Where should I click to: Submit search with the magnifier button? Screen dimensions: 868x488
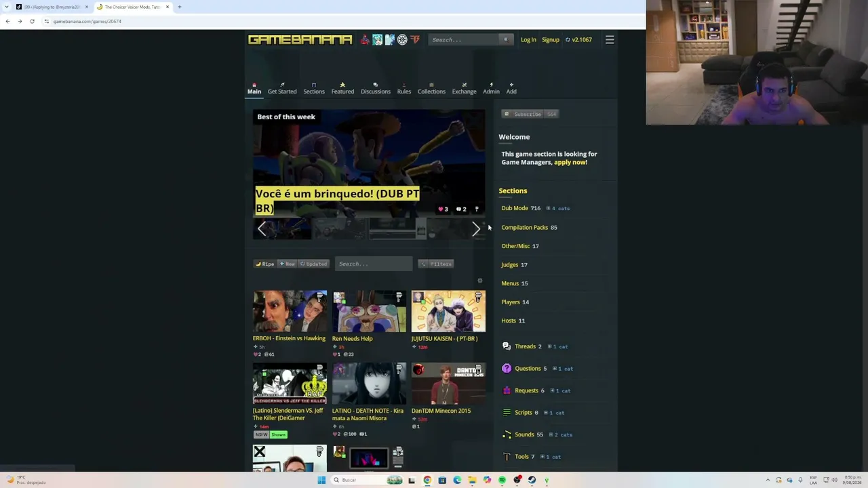[x=505, y=40]
